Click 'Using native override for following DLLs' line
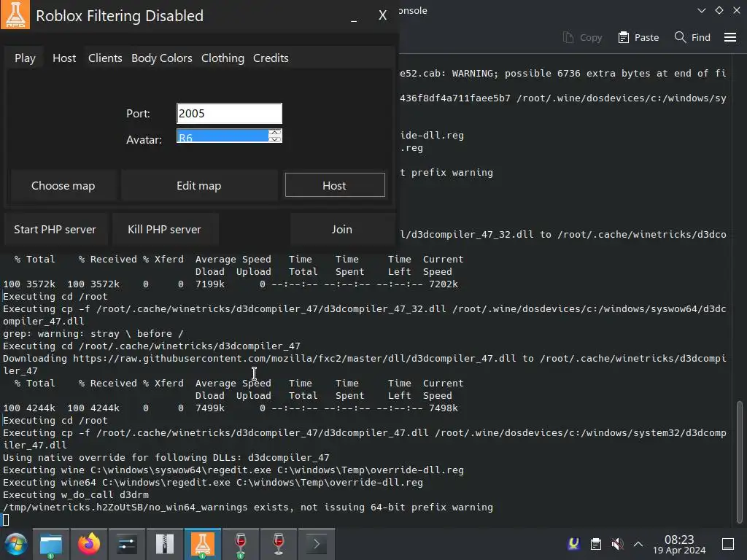The height and width of the screenshot is (560, 747). pyautogui.click(x=166, y=458)
